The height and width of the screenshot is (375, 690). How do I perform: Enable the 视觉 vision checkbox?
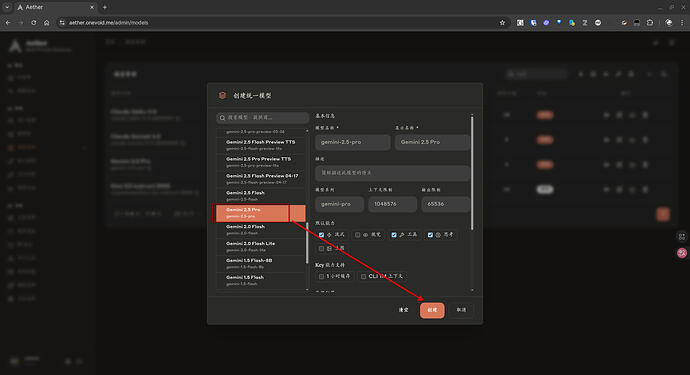tap(357, 235)
